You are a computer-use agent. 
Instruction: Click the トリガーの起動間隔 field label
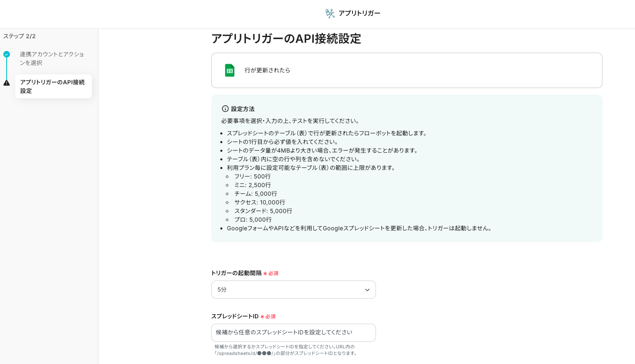(236, 273)
